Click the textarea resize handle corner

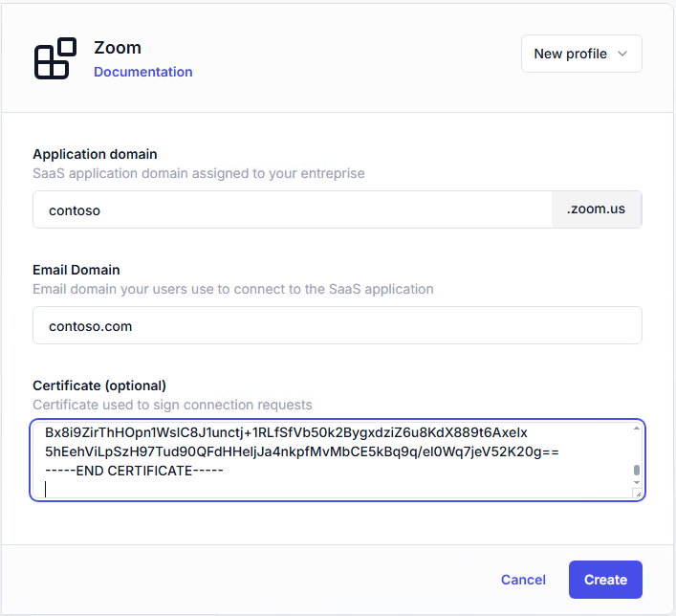[x=637, y=493]
